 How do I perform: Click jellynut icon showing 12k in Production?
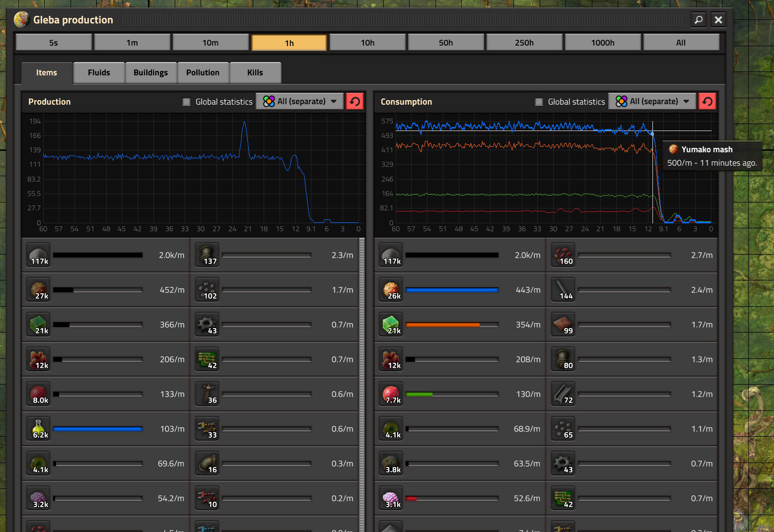click(39, 359)
